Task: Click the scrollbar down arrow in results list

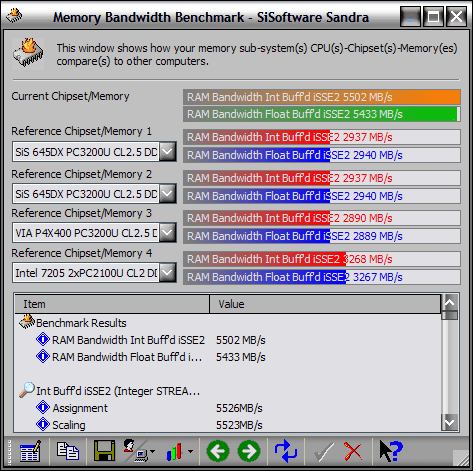Action: [x=450, y=423]
